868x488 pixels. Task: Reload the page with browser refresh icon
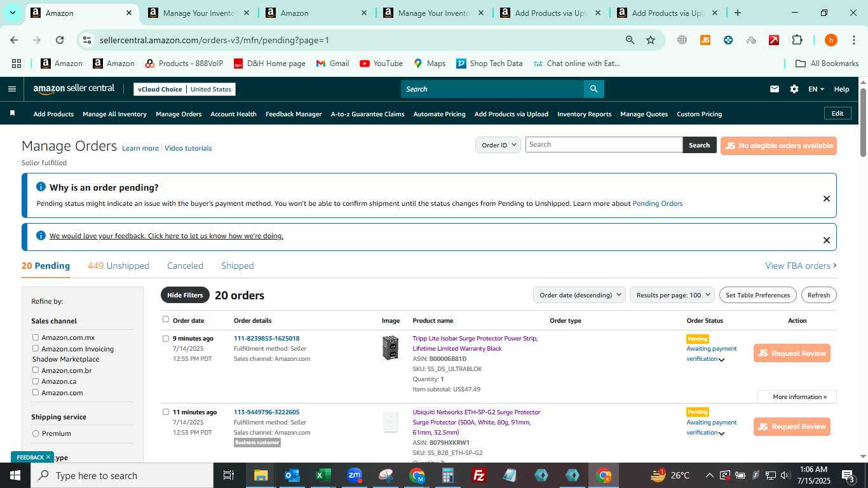point(60,40)
